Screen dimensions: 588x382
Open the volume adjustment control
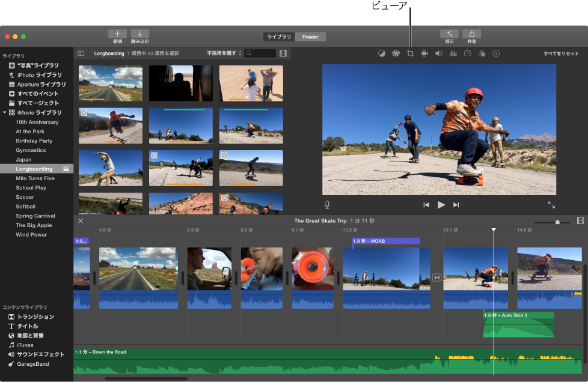pyautogui.click(x=439, y=53)
